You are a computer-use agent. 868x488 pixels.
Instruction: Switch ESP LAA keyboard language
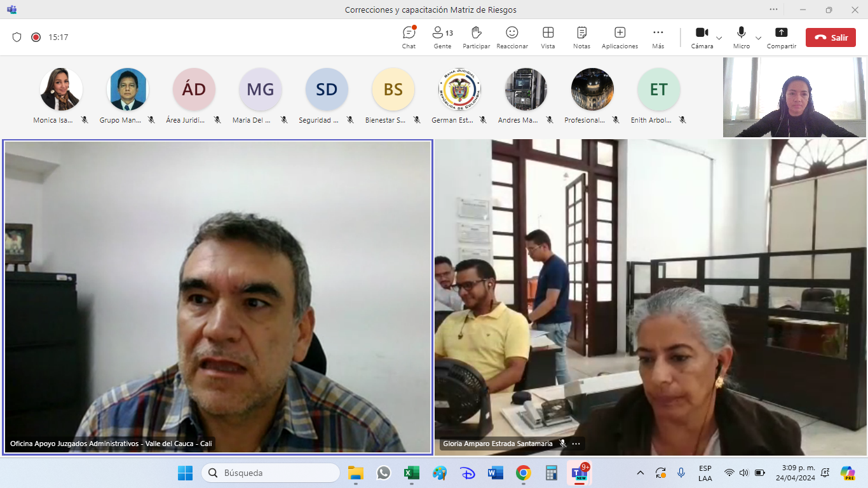[705, 473]
